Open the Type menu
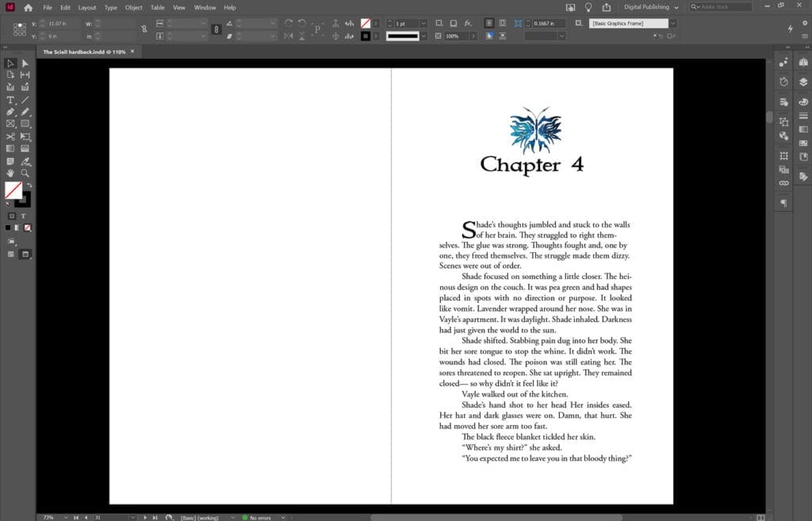The image size is (812, 521). (110, 7)
